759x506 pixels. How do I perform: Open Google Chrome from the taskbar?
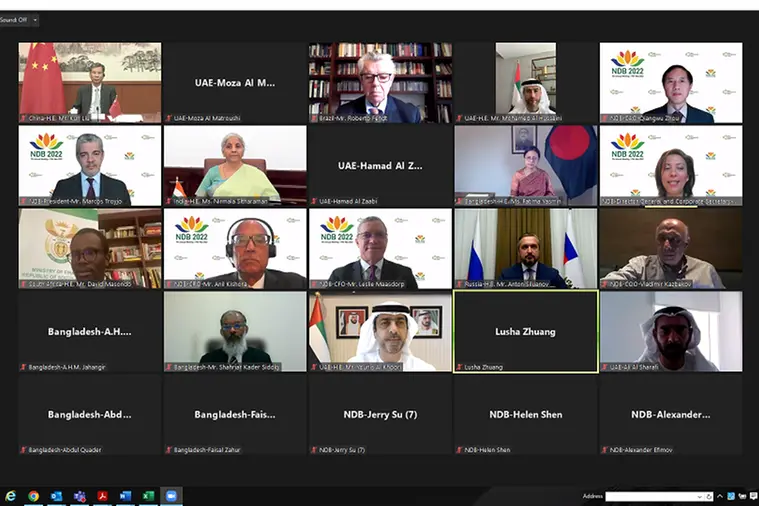pos(33,496)
